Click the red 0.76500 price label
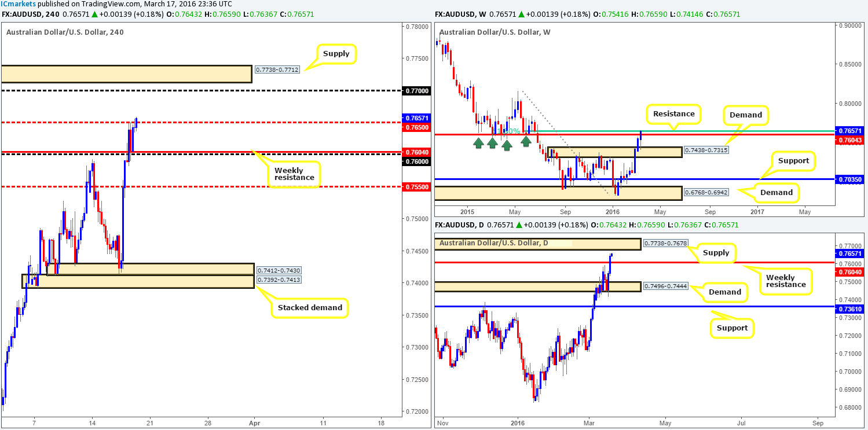 [x=416, y=127]
